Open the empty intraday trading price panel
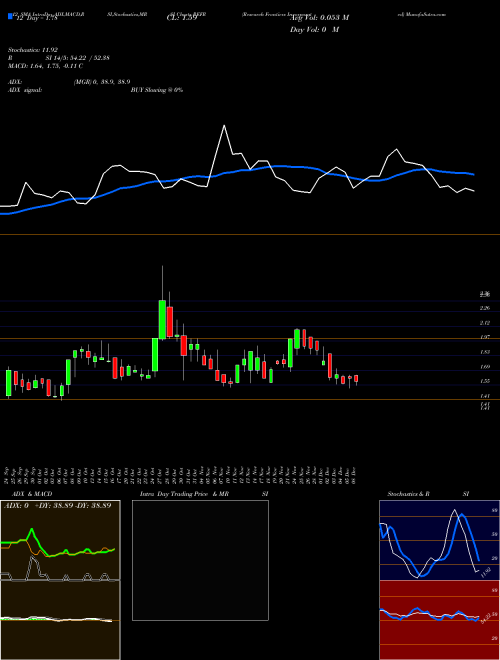The image size is (500, 660). click(200, 560)
